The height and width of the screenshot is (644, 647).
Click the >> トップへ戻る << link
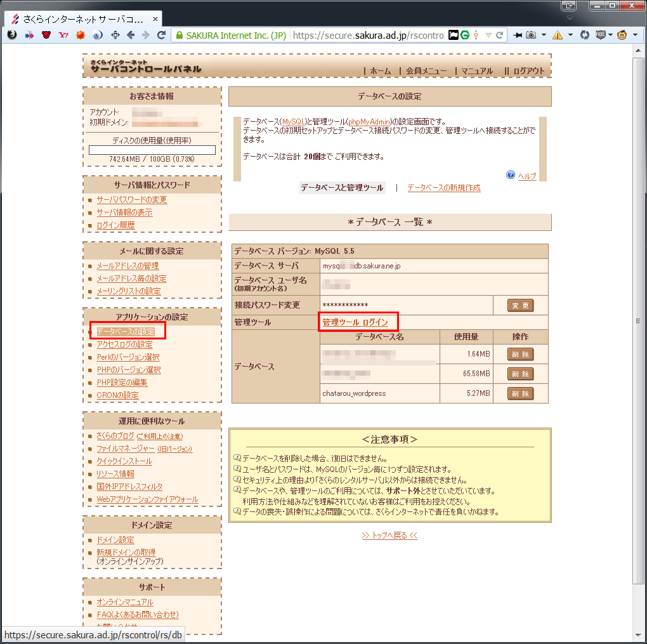(389, 536)
